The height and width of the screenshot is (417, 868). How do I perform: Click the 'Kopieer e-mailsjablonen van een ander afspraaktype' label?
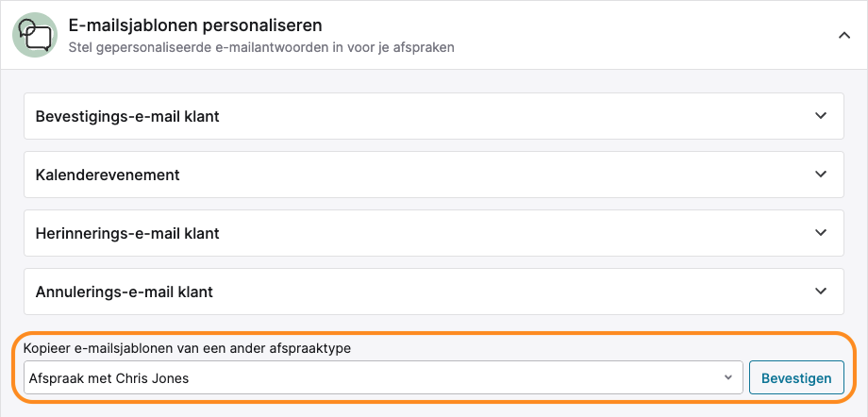pyautogui.click(x=188, y=349)
